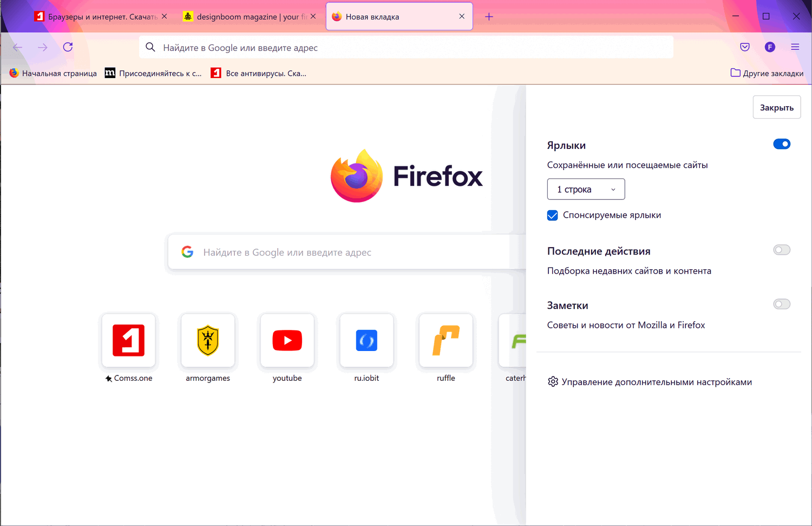Image resolution: width=812 pixels, height=526 pixels.
Task: Click the Firefox logo on the page
Action: [357, 176]
